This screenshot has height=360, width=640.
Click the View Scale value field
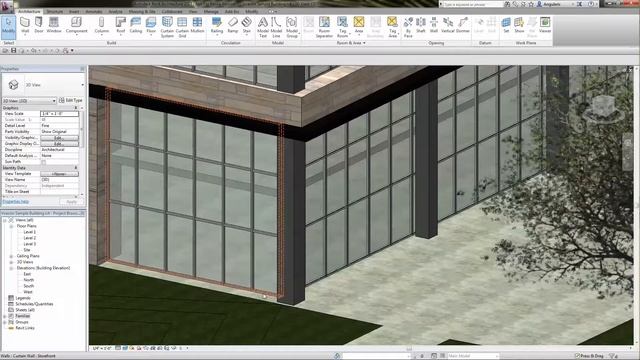coord(60,114)
